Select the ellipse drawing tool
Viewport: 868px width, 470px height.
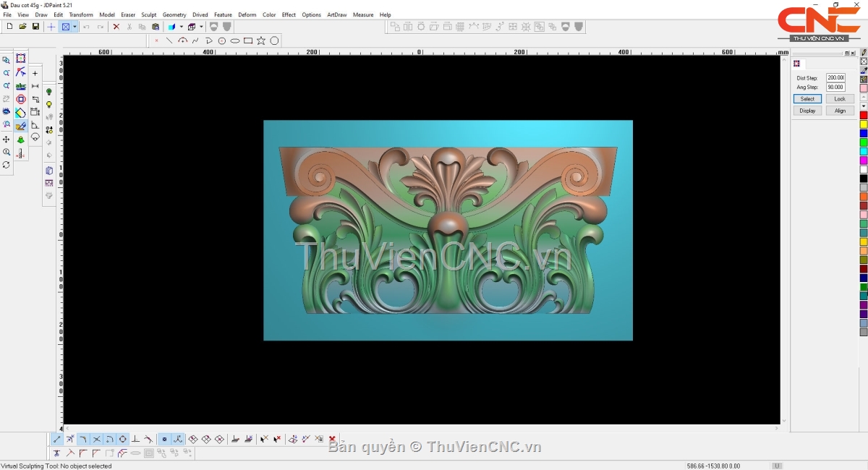point(235,40)
